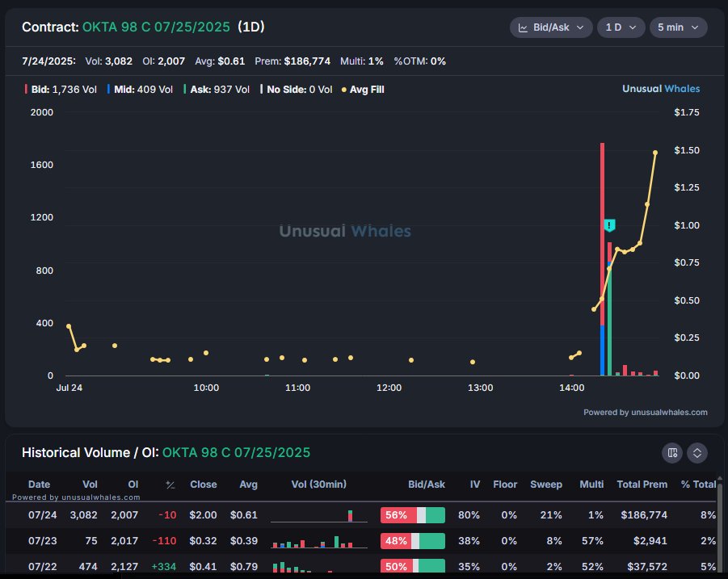Sort table by Floor column

click(x=505, y=485)
